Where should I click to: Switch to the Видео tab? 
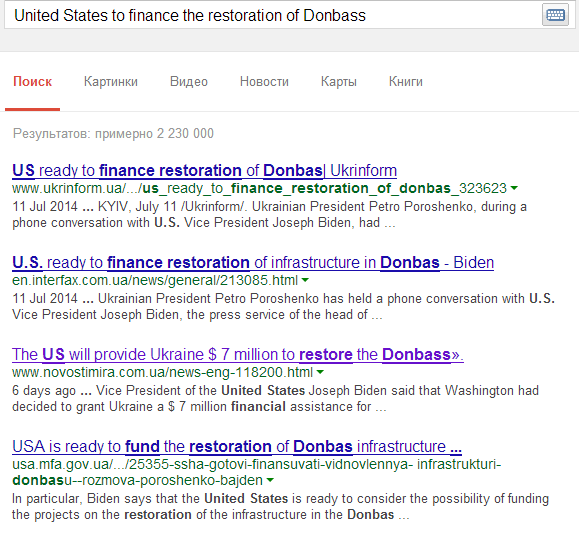click(189, 81)
